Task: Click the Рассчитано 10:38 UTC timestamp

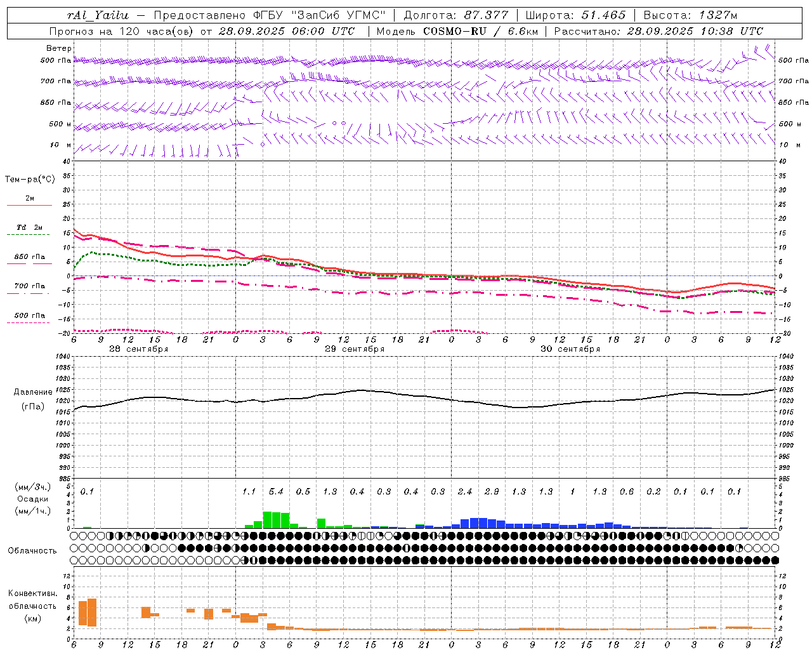Action: (x=658, y=31)
